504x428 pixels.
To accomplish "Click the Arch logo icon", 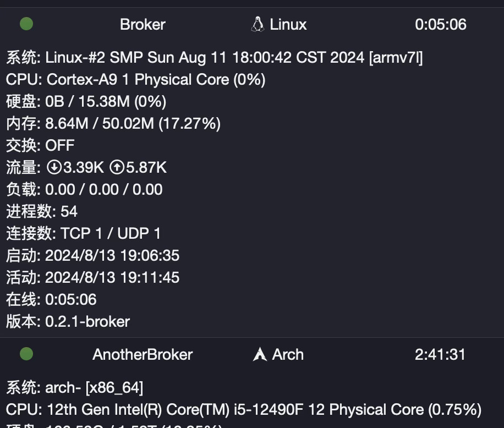I will pos(260,354).
